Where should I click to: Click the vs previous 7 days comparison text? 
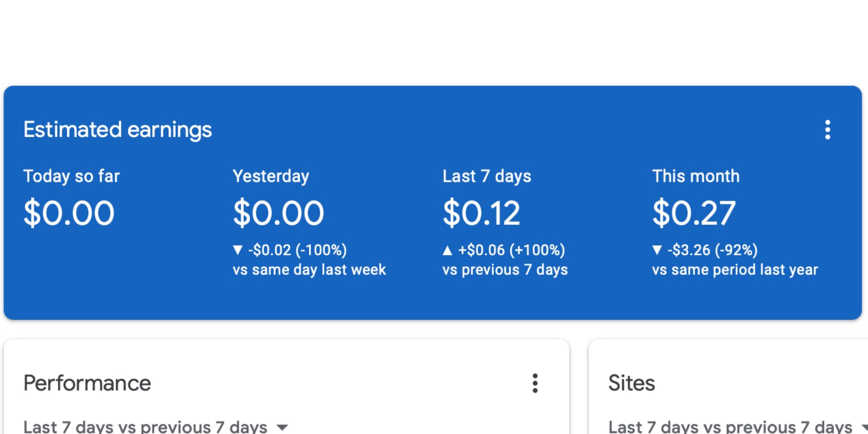click(505, 269)
